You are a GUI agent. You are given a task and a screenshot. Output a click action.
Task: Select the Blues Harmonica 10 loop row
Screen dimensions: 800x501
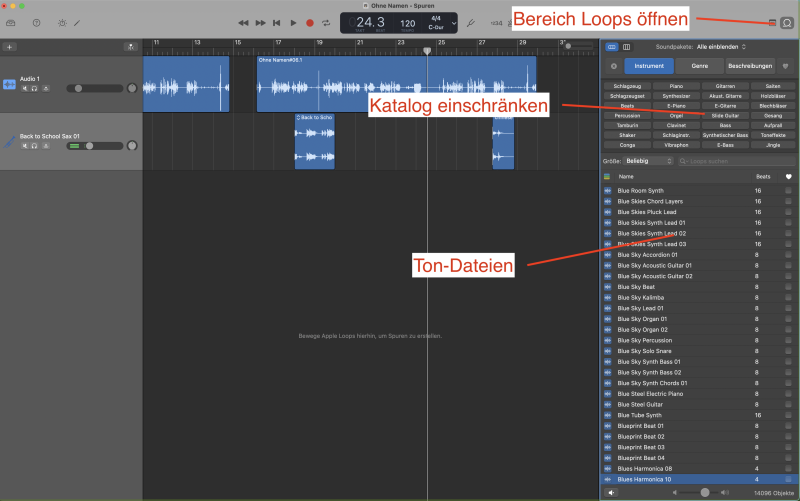tap(697, 479)
